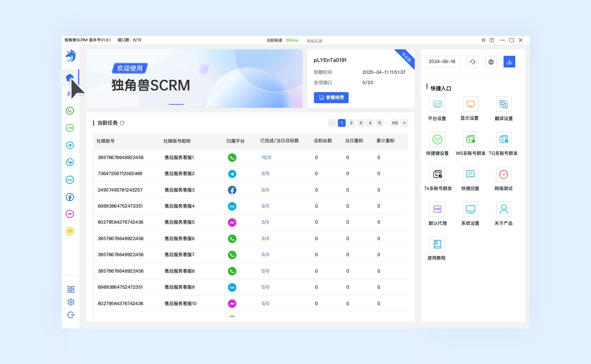591x364 pixels.
Task: Open the apps grid icon in sidebar
Action: (71, 289)
